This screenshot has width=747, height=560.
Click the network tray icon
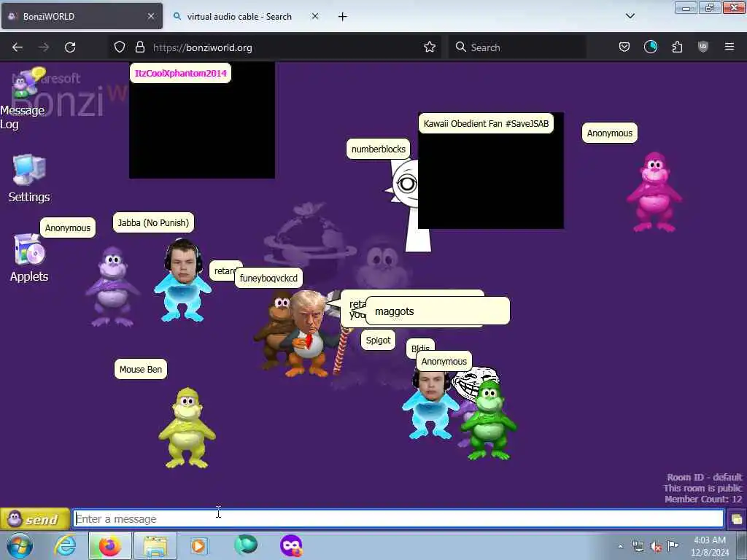[638, 546]
